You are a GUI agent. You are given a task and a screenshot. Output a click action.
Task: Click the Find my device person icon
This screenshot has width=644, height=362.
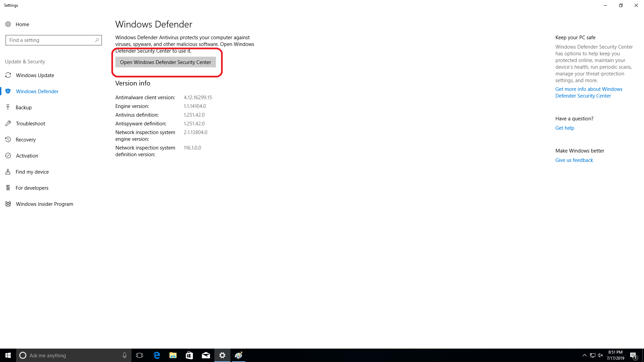(8, 172)
